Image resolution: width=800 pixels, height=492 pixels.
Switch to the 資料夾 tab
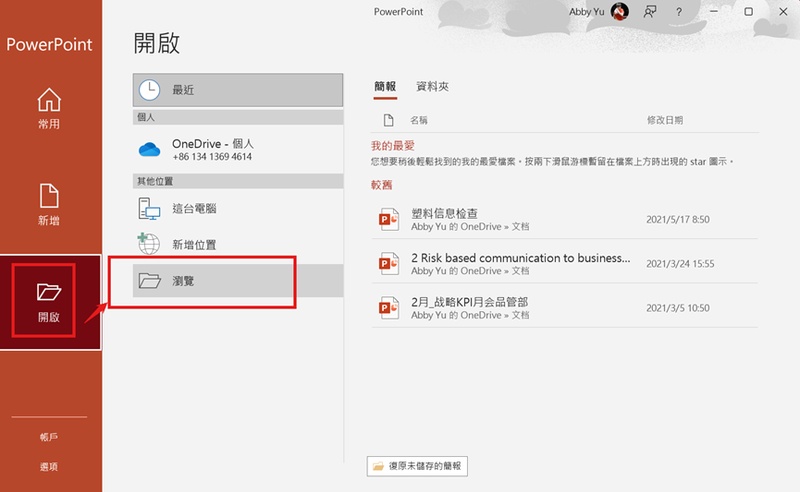click(432, 87)
